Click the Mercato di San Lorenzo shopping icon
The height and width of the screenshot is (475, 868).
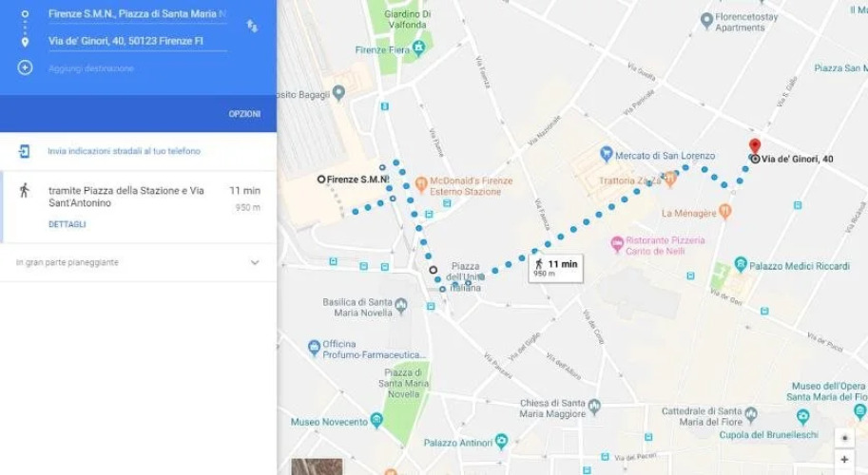[607, 154]
